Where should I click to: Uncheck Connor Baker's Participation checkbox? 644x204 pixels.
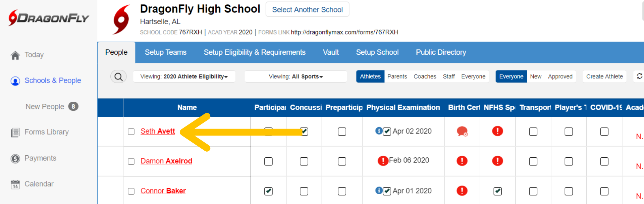coord(268,191)
